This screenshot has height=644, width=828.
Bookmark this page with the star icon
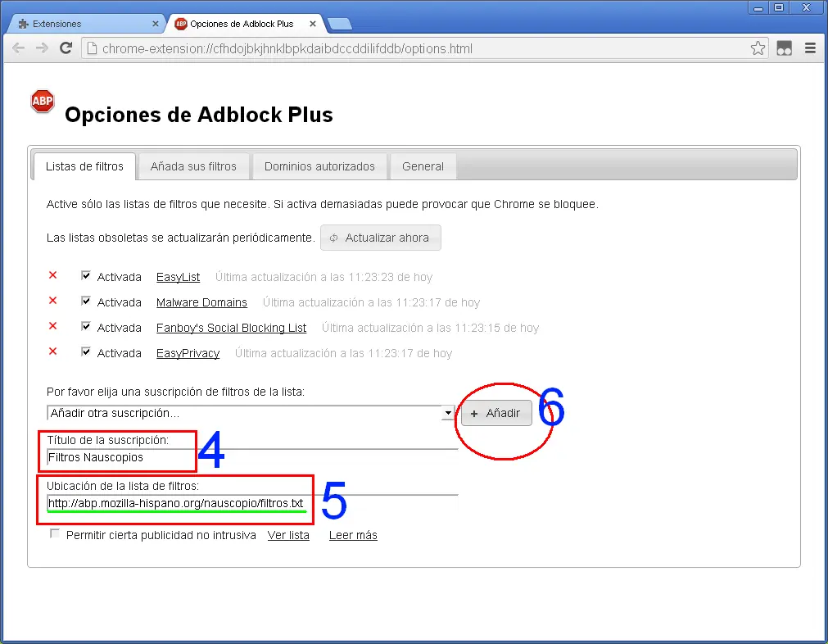758,48
